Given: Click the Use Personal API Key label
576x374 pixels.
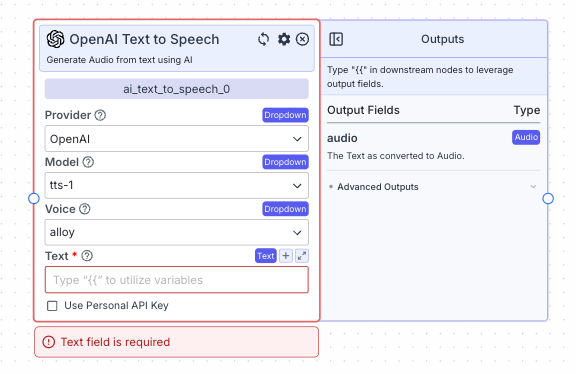Looking at the screenshot, I should [116, 306].
